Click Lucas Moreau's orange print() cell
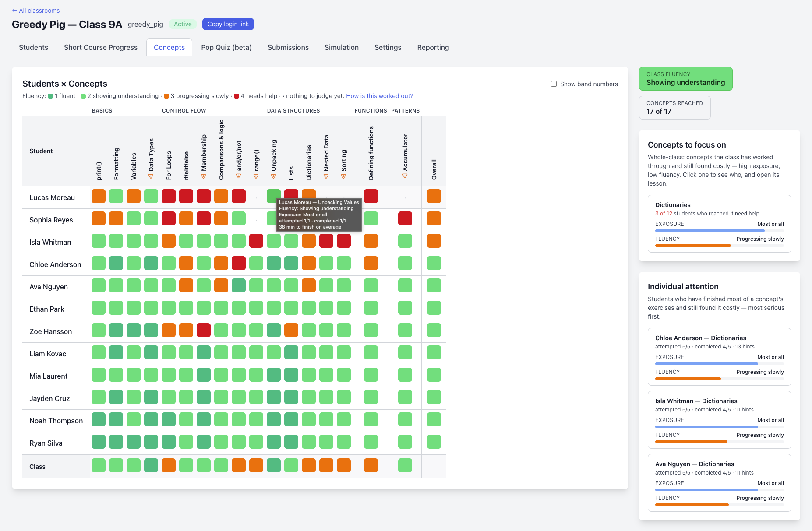Screen dimensions: 812x531 99,196
